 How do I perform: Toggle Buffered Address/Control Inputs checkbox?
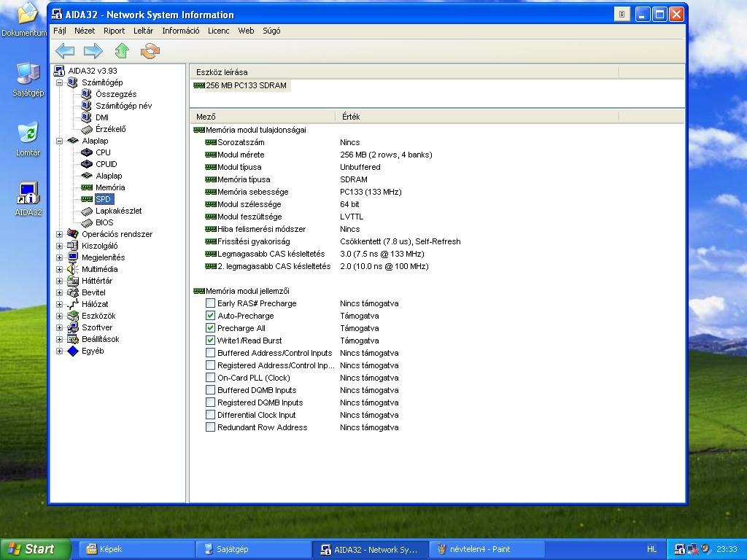[x=210, y=352]
